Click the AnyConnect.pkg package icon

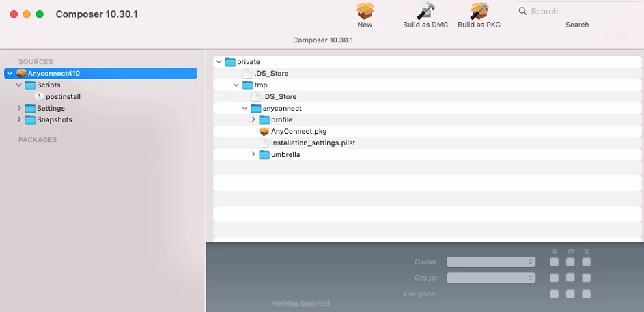click(x=264, y=131)
